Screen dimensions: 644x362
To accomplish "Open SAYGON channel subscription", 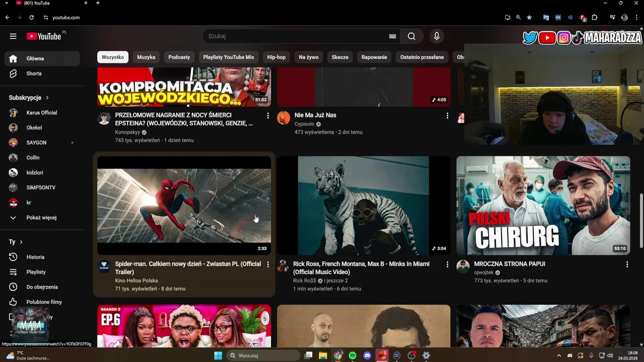I will [x=42, y=143].
